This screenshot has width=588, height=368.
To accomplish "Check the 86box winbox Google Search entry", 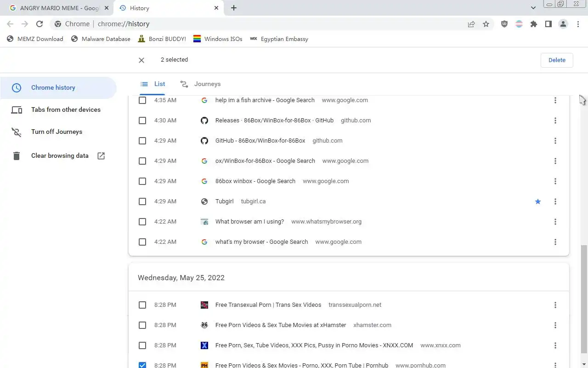I will (x=142, y=181).
